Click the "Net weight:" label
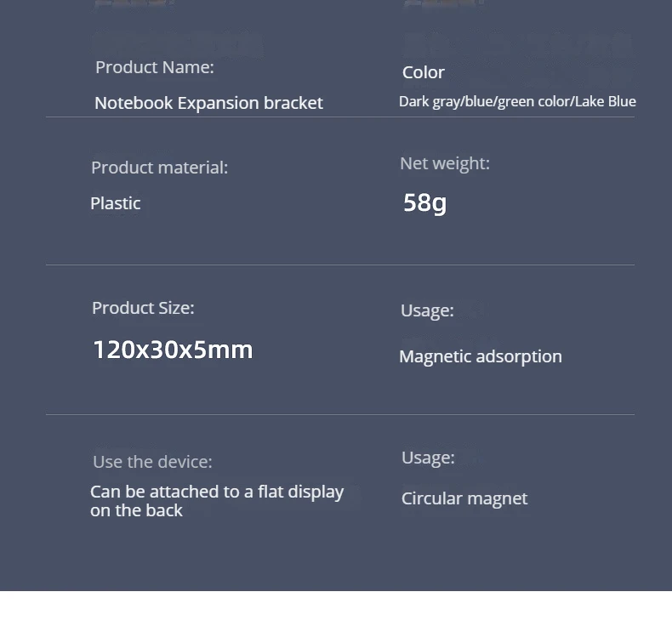Image resolution: width=672 pixels, height=626 pixels. pyautogui.click(x=444, y=163)
